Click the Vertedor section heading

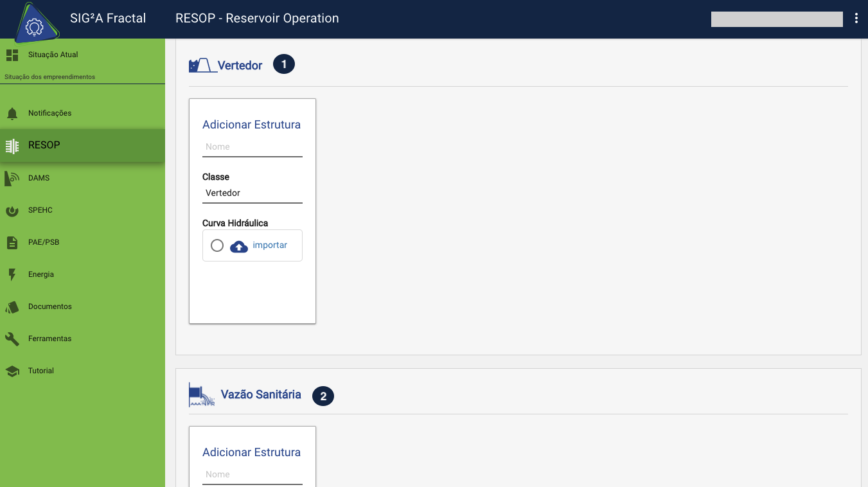tap(240, 66)
